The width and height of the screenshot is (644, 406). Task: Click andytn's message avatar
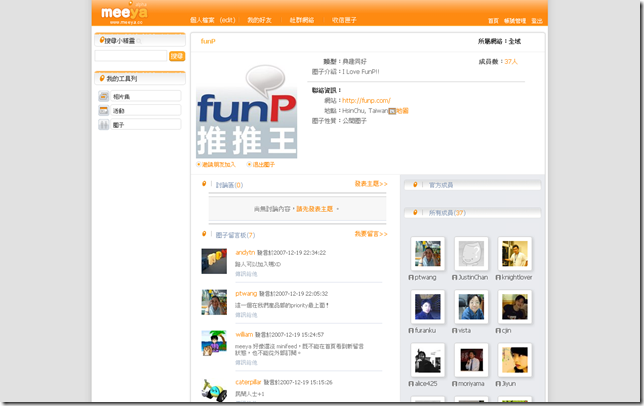click(214, 261)
